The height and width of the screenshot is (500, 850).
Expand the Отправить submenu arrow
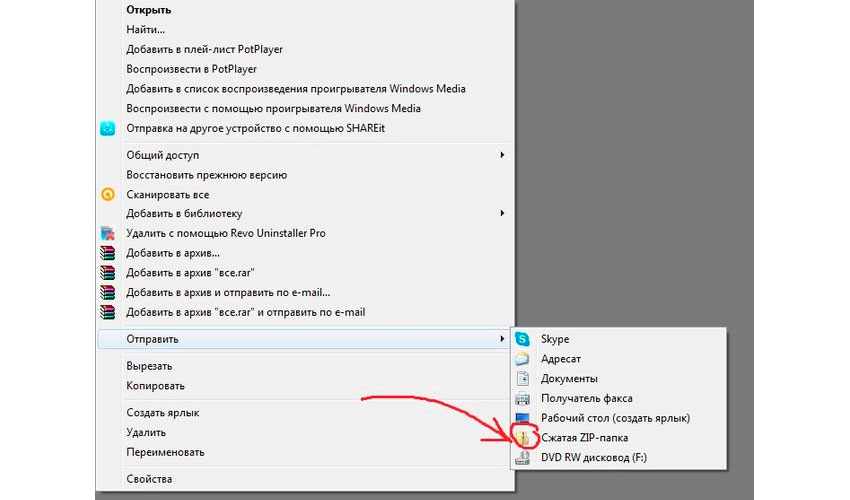click(x=502, y=340)
